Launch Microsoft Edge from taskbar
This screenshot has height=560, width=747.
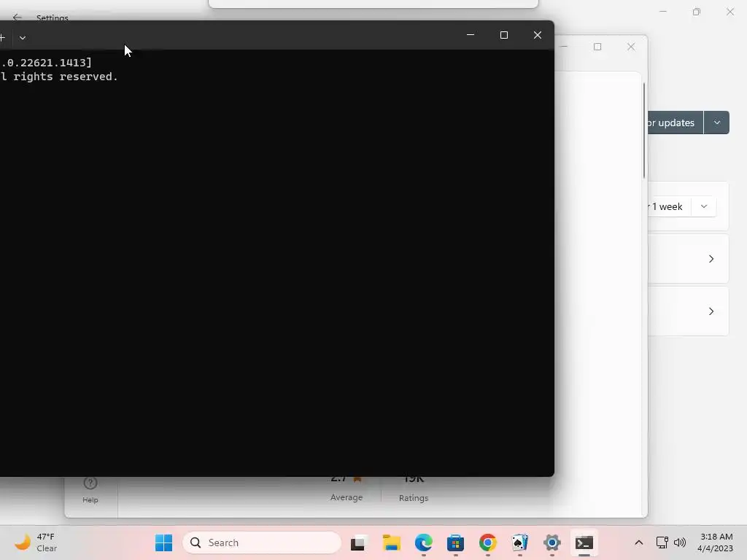coord(424,542)
